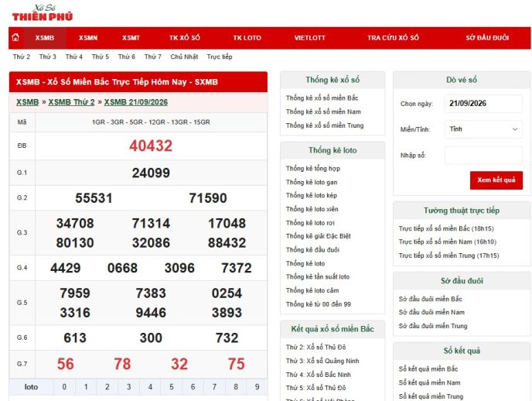Open Thống kê từ 00 đến 99
Screen dimensions: 532x401
pyautogui.click(x=319, y=304)
